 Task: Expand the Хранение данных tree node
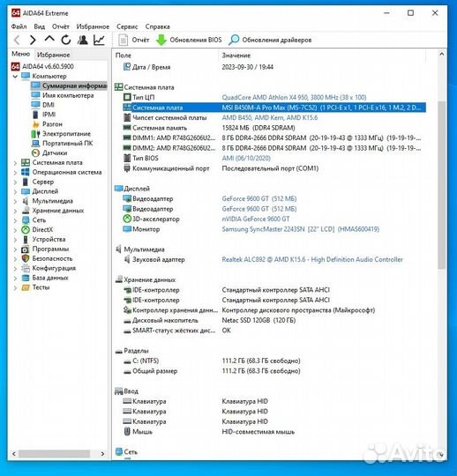tap(15, 211)
